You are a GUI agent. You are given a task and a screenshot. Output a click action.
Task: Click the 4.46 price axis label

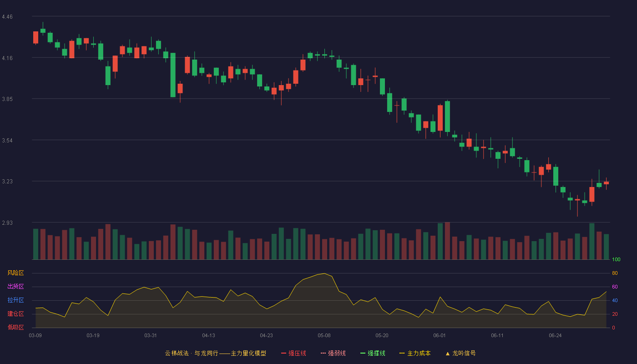[7, 17]
